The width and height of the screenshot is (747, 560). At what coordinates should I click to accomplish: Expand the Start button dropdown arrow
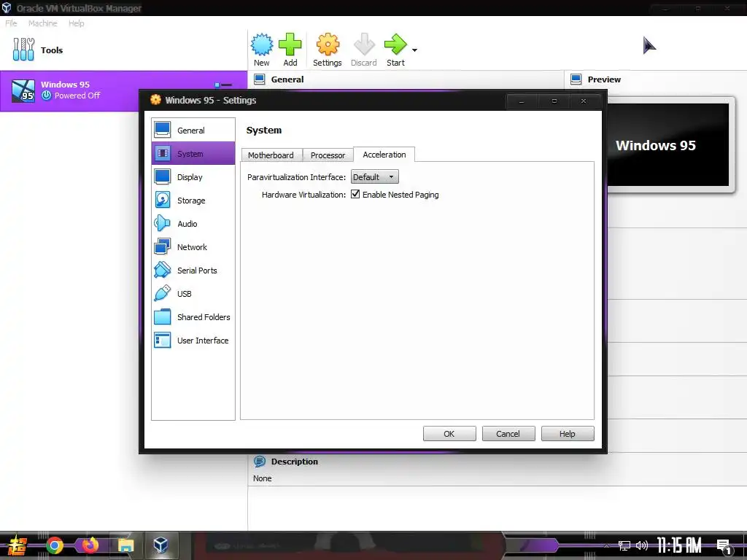tap(414, 50)
